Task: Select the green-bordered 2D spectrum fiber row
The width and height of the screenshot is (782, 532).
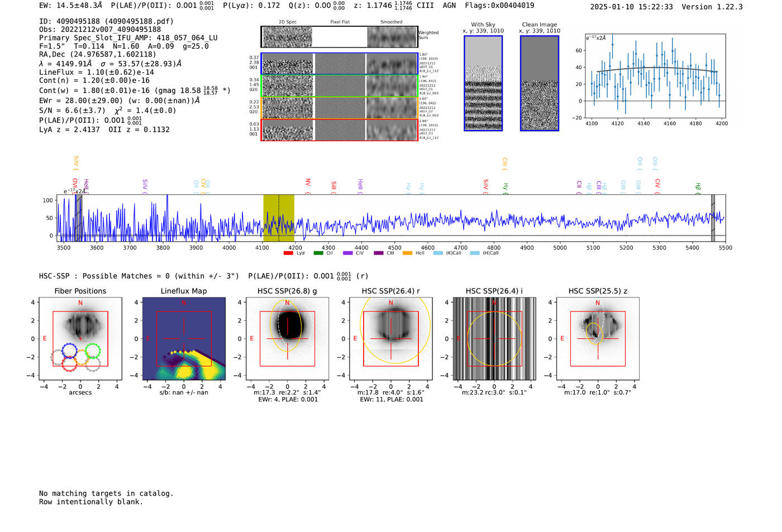Action: coord(339,86)
